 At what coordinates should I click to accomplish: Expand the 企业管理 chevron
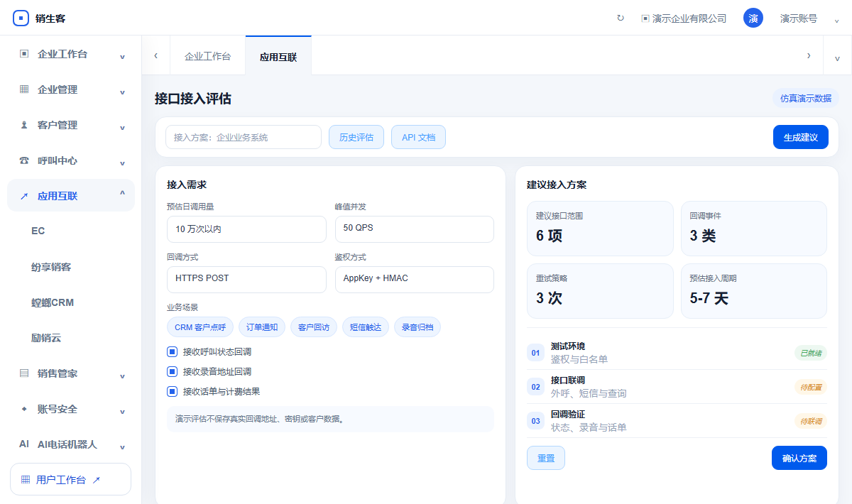pos(122,92)
